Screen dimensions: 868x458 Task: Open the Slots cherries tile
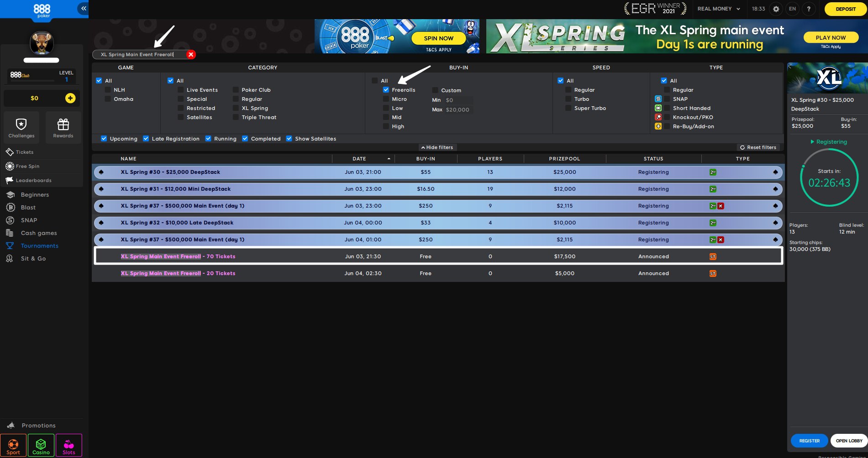[x=69, y=445]
